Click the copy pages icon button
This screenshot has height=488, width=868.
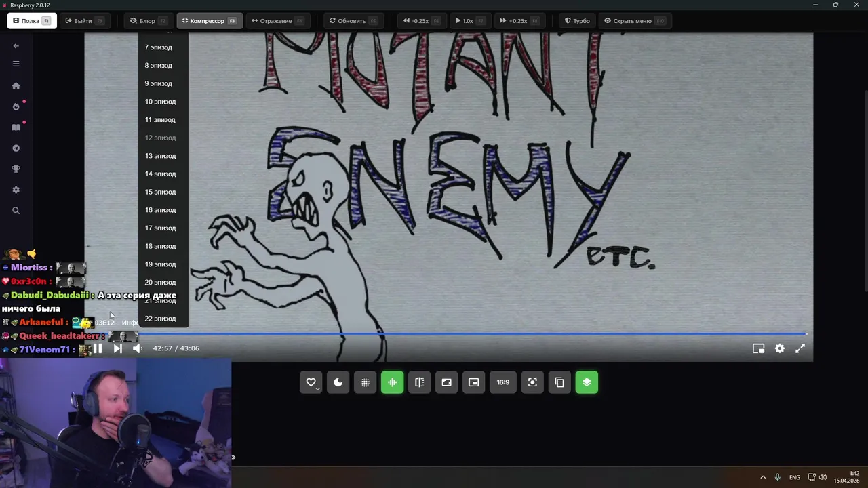(559, 382)
